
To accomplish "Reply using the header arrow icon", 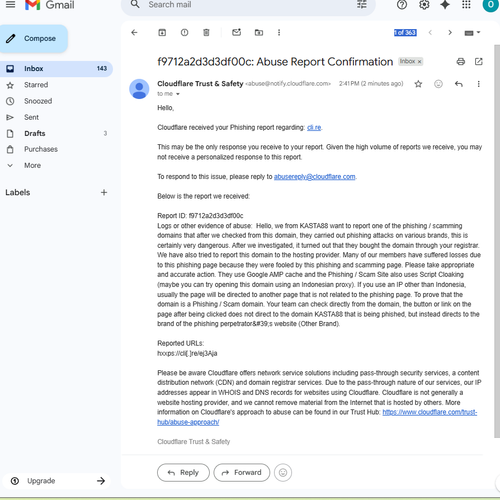I will point(459,84).
